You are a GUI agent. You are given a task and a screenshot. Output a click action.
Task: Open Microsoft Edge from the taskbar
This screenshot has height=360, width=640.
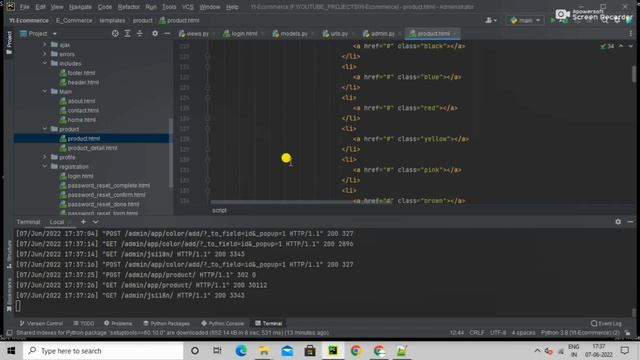[x=241, y=351]
